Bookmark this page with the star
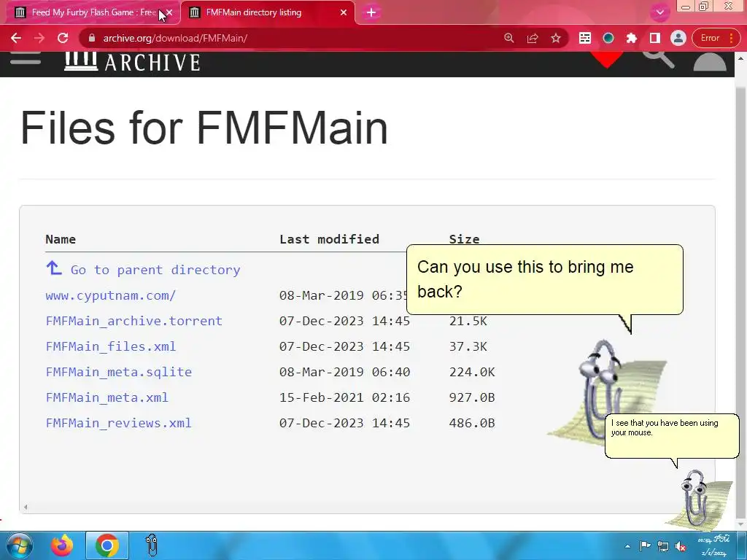 [x=555, y=38]
